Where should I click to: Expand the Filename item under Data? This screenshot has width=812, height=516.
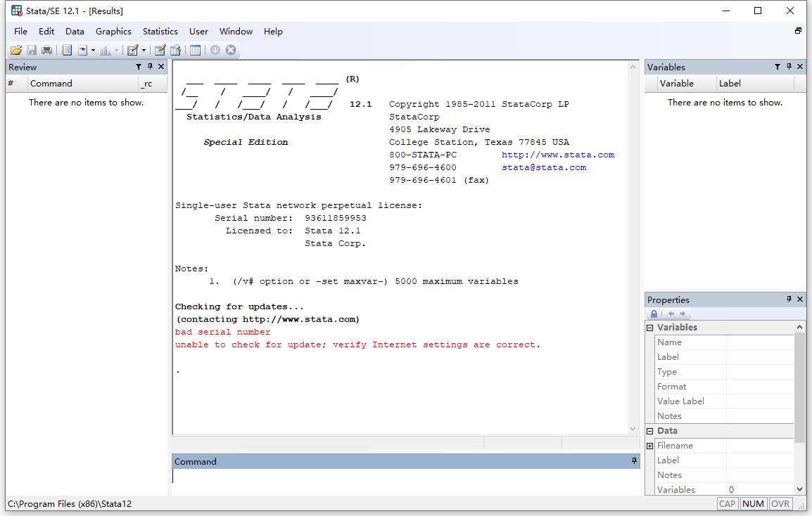649,445
